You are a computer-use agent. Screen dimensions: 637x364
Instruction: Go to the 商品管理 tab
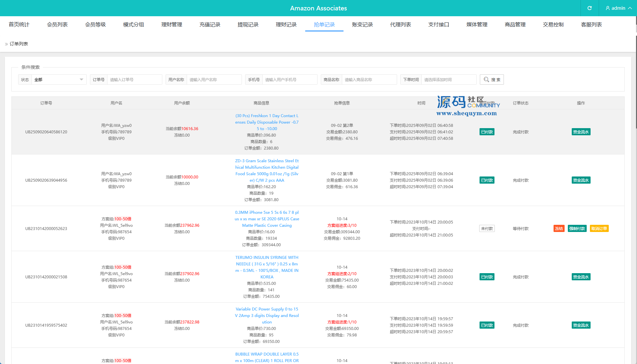(515, 25)
